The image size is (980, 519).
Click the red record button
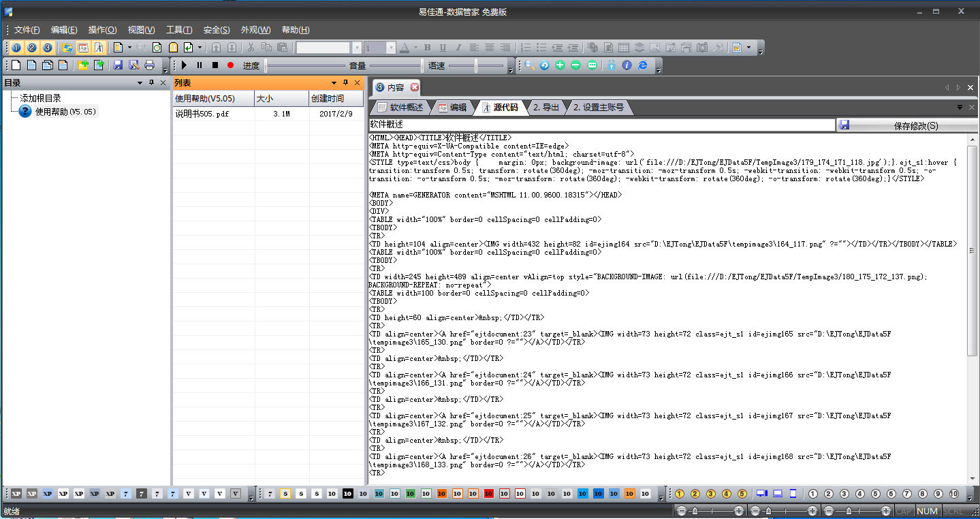click(x=230, y=65)
